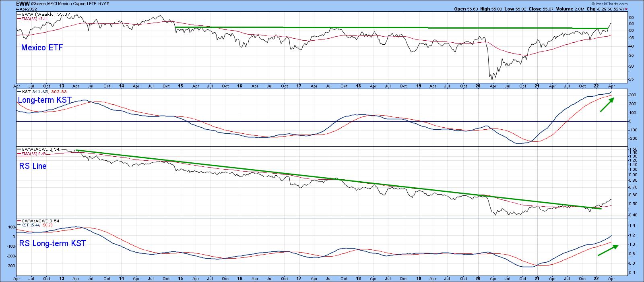Click the EWW ticker symbol in header
This screenshot has height=282, width=644.
tap(23, 4)
